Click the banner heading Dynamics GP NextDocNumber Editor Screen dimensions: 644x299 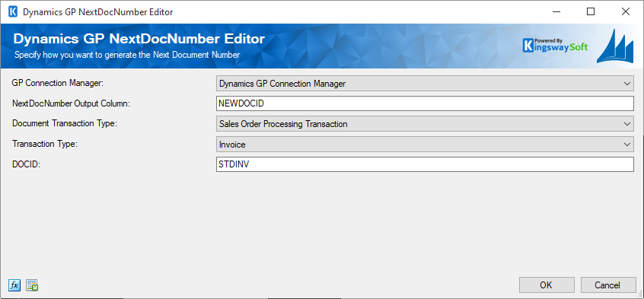pyautogui.click(x=139, y=39)
